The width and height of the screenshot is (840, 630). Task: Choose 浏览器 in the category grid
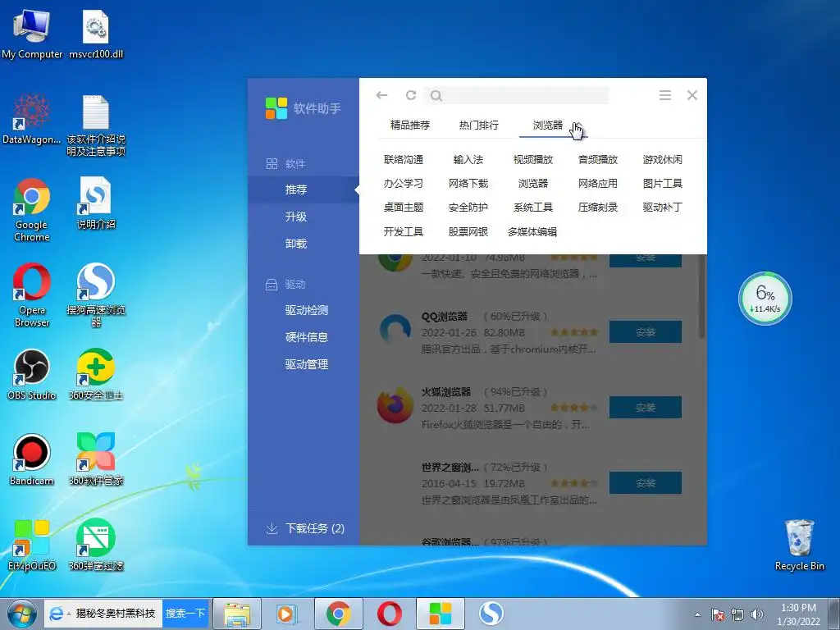[533, 183]
